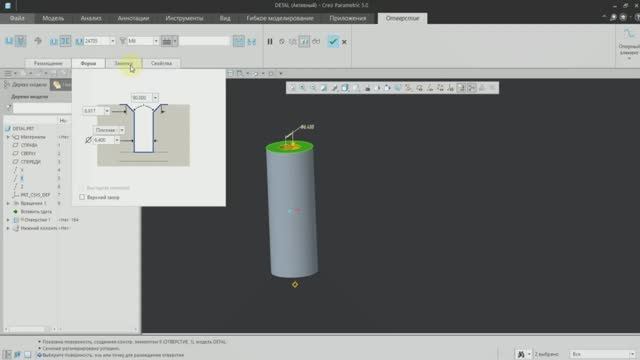Open the Свойства panel tab
This screenshot has width=640, height=360.
click(x=161, y=63)
